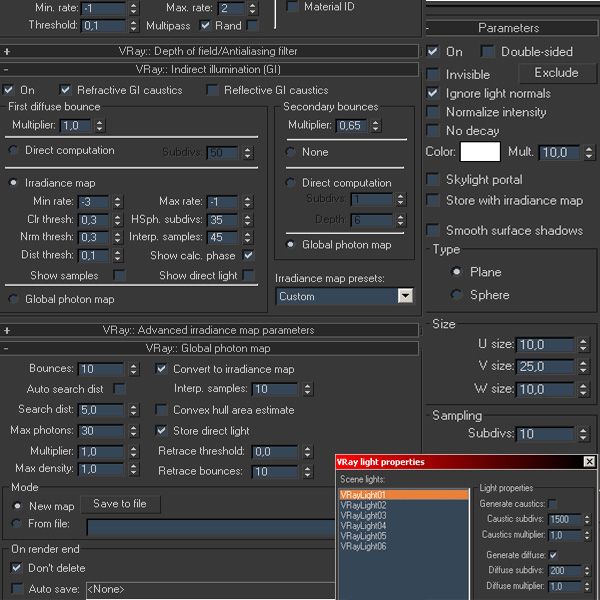Click the U size spinner arrows
The width and height of the screenshot is (600, 600).
click(583, 345)
